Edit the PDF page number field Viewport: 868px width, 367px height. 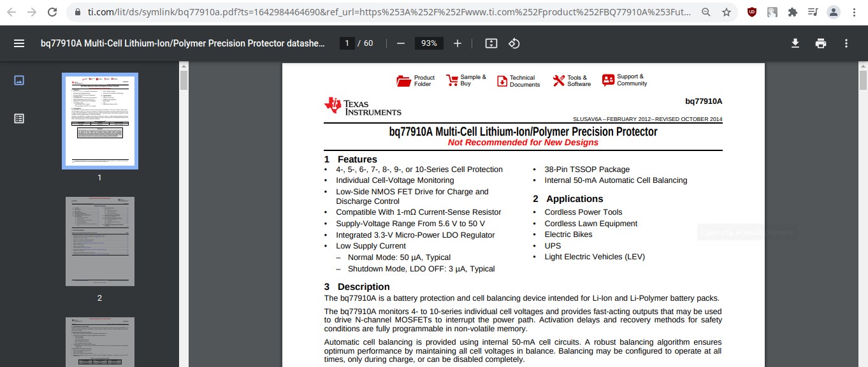(x=347, y=43)
